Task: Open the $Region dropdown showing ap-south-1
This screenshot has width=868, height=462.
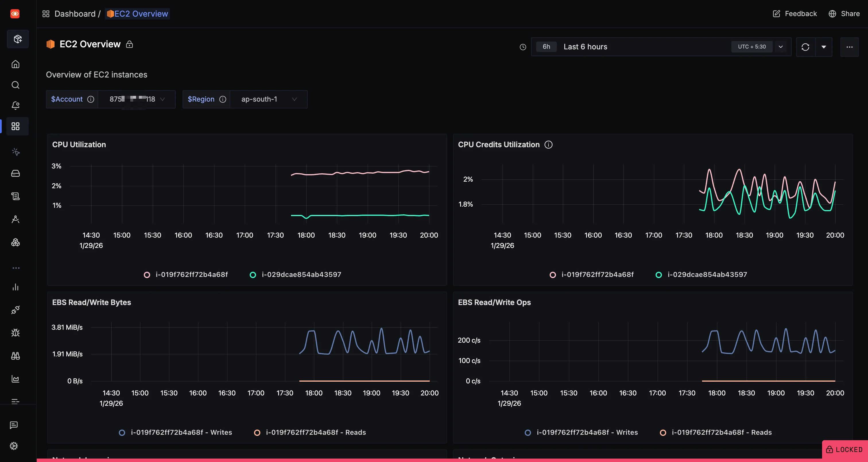Action: click(x=268, y=99)
